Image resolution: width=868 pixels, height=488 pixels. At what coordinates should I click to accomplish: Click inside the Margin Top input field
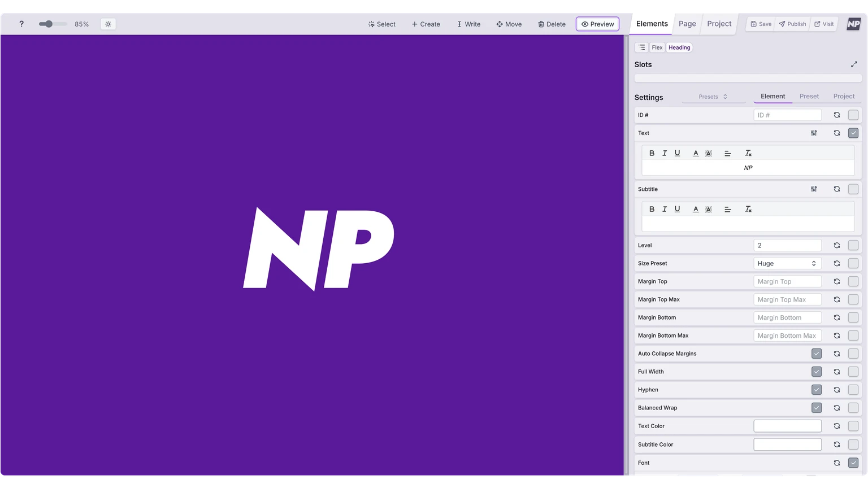(x=787, y=281)
